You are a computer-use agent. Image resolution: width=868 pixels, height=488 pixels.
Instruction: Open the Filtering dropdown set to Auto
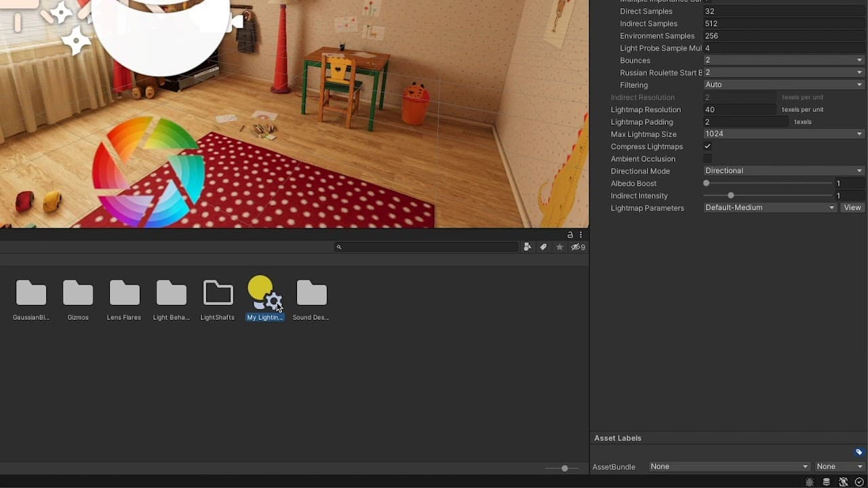click(x=784, y=85)
